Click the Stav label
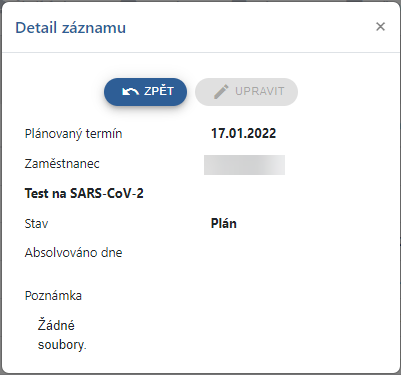 point(36,223)
